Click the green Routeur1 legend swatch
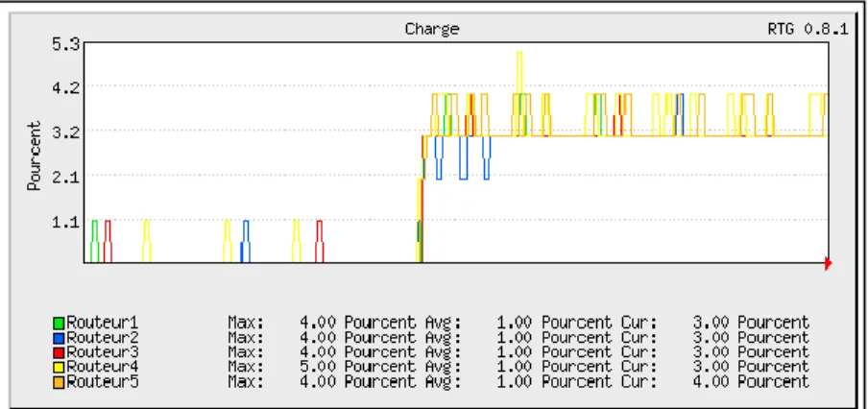This screenshot has height=409, width=868. (59, 323)
